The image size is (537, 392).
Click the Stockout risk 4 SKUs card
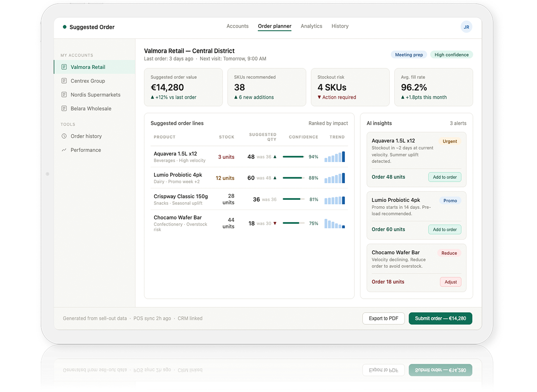pyautogui.click(x=350, y=87)
